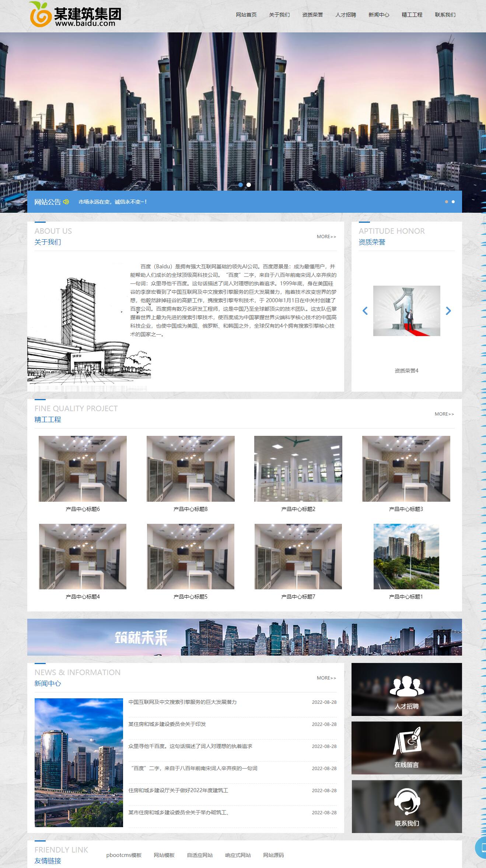Expand Fine Quality Project MORE>> link

pos(444,414)
